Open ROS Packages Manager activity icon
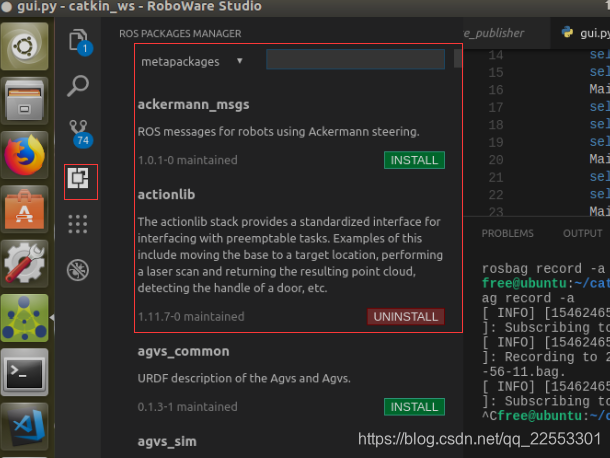 tap(78, 178)
